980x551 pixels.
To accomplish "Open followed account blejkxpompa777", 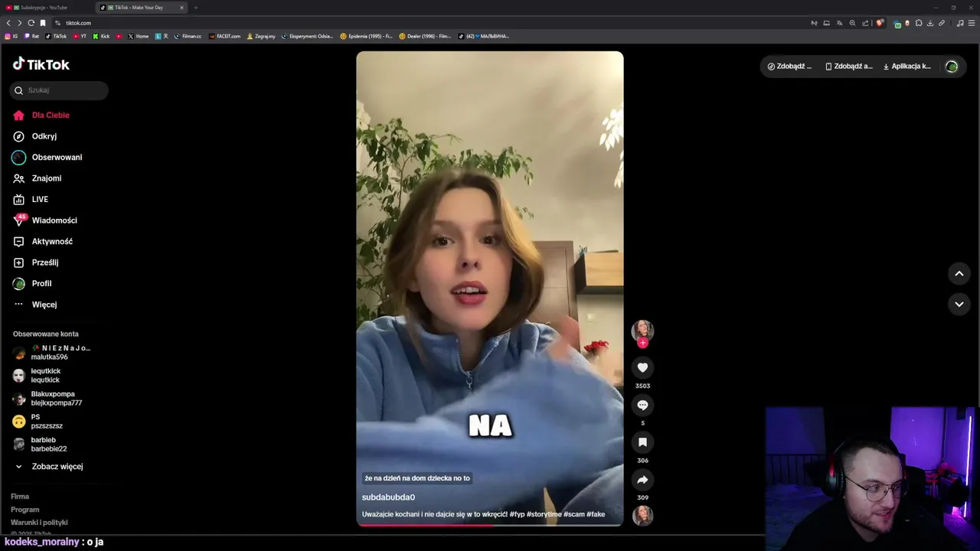I will click(x=47, y=399).
